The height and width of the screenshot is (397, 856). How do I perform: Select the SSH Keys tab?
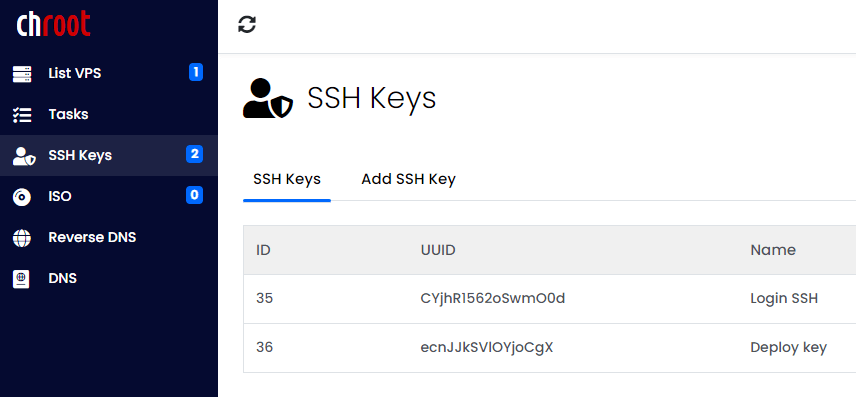pyautogui.click(x=287, y=179)
